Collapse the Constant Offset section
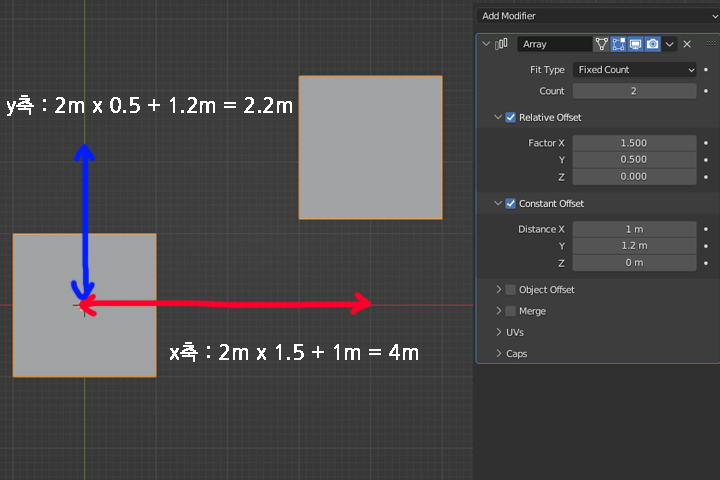This screenshot has height=480, width=720. click(x=498, y=203)
